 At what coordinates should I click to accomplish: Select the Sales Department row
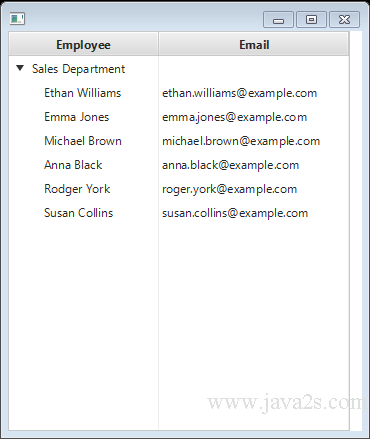[x=179, y=69]
